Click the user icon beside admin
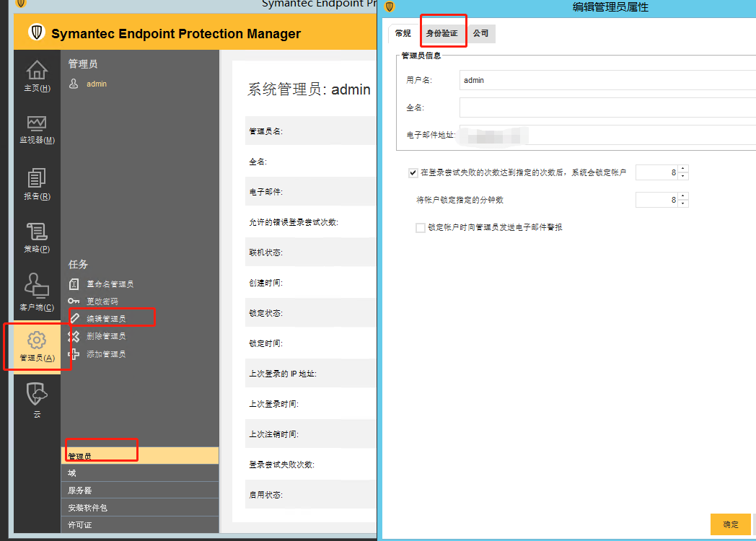 click(x=74, y=84)
